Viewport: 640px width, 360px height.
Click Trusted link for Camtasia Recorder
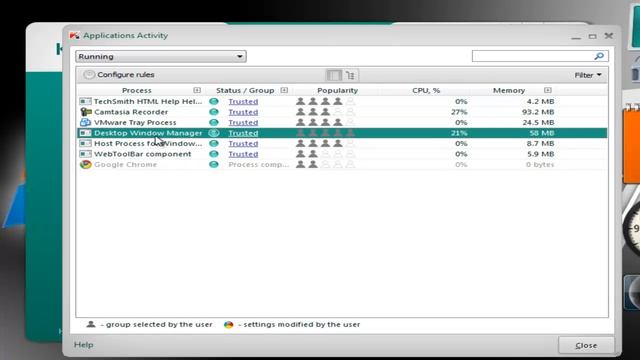pos(243,112)
